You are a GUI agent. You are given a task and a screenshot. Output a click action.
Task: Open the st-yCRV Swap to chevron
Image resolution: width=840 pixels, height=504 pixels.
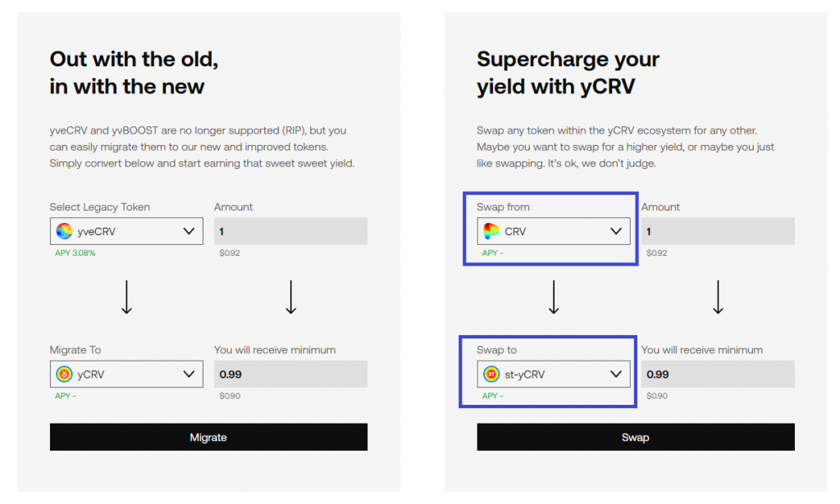pyautogui.click(x=616, y=374)
